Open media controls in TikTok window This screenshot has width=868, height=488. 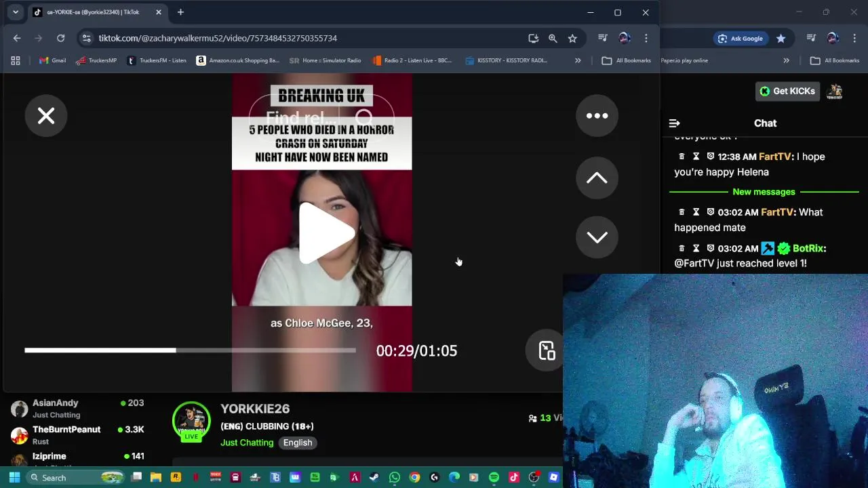click(x=603, y=38)
